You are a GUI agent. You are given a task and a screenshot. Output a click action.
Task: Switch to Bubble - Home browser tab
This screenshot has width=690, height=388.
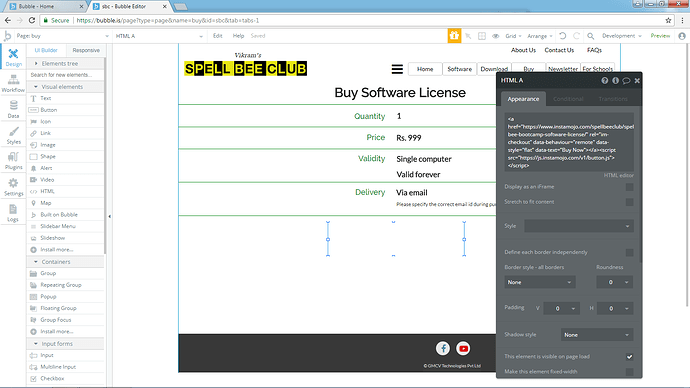44,7
